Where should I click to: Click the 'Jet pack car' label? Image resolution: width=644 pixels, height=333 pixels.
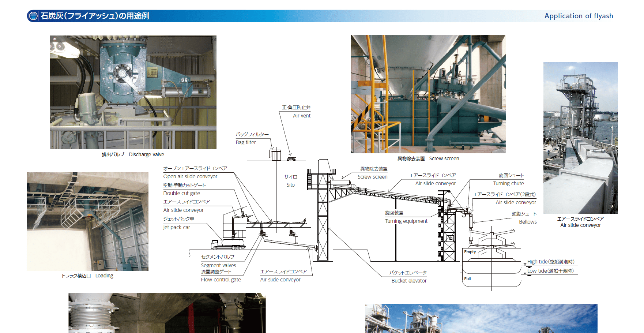(177, 227)
